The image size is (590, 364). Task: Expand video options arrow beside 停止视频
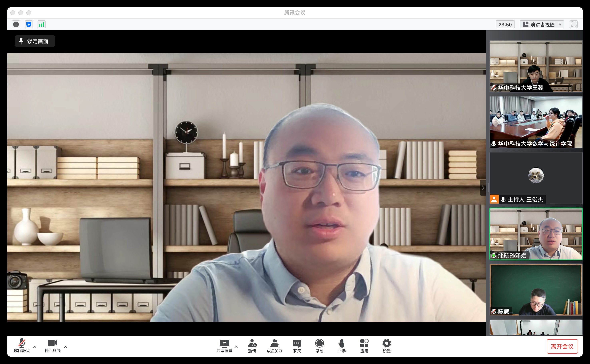[66, 347]
